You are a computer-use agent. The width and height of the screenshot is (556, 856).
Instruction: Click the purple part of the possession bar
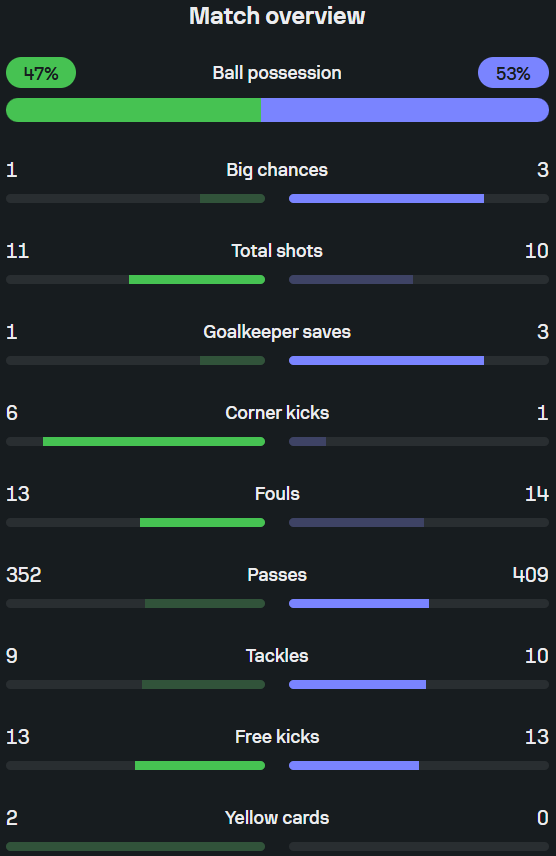coord(405,110)
